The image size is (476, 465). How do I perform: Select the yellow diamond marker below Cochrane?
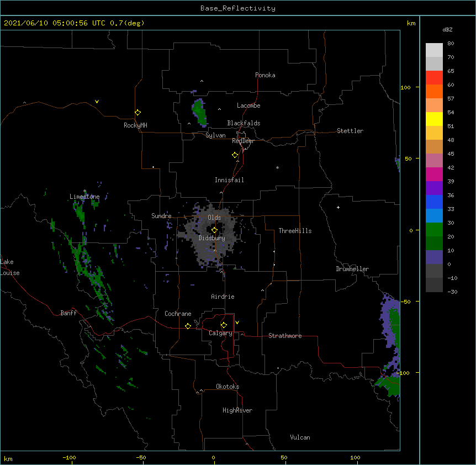(188, 326)
